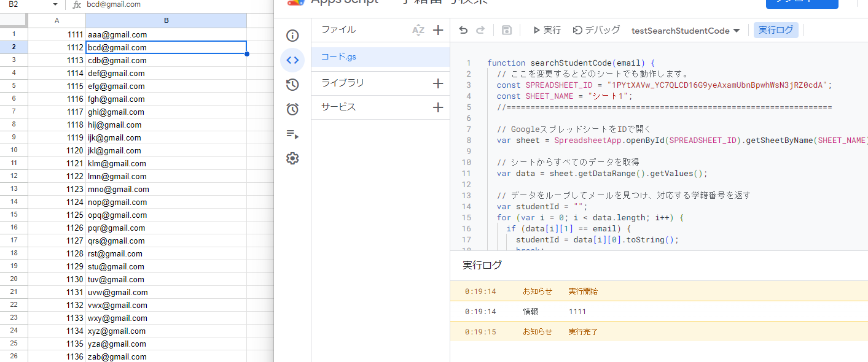868x362 pixels.
Task: Select cell containing def@gmail.com
Action: tap(166, 73)
